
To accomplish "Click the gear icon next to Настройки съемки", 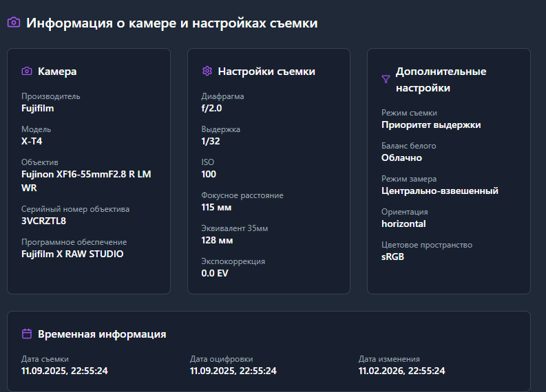I will [x=207, y=71].
